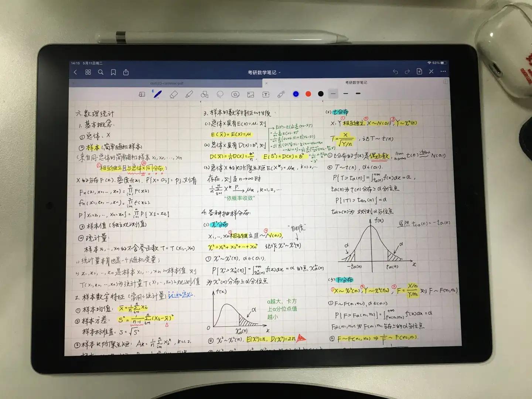
Task: Select the 考研数学笔记 document tab
Action: tap(356, 82)
